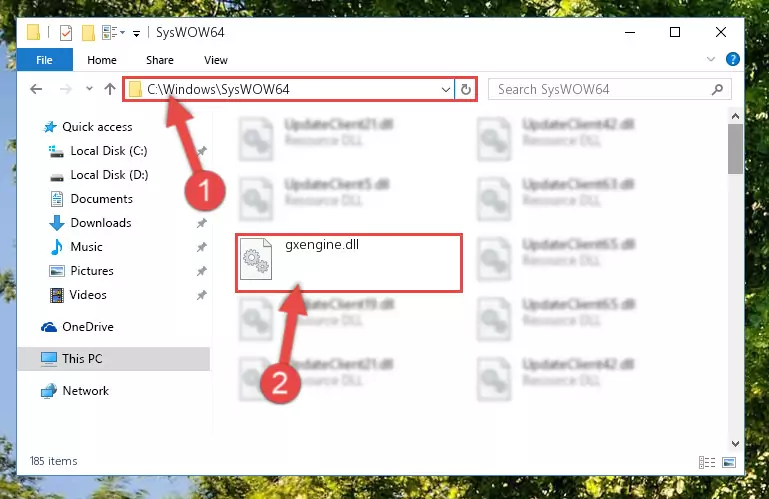The height and width of the screenshot is (499, 769).
Task: Click the vertical scrollbar thumb
Action: 735,149
